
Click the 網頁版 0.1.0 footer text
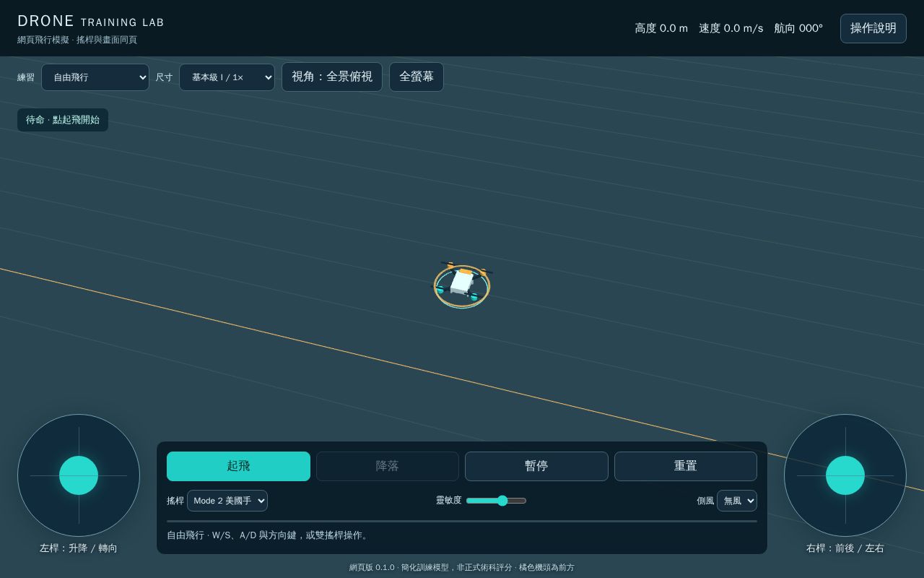462,568
